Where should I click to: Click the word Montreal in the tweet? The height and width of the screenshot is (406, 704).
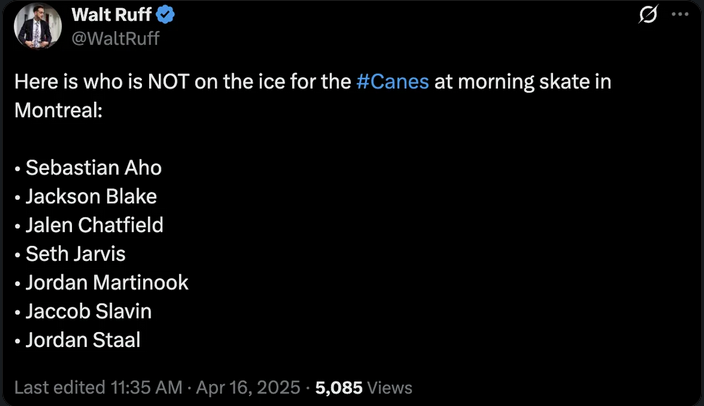coord(56,110)
